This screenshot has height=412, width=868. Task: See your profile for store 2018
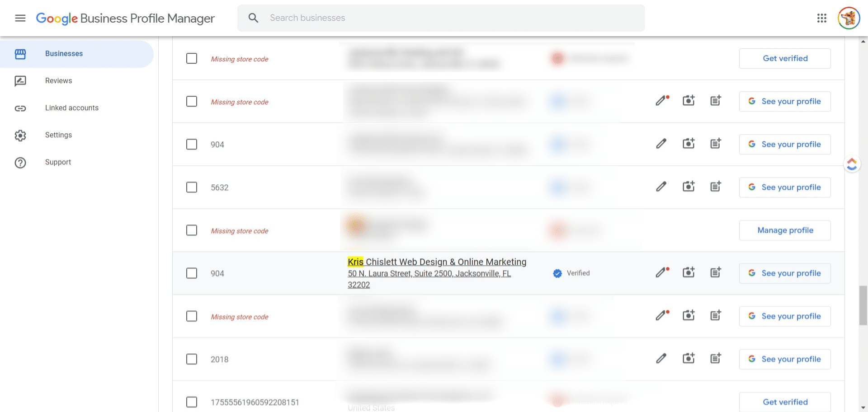tap(785, 359)
